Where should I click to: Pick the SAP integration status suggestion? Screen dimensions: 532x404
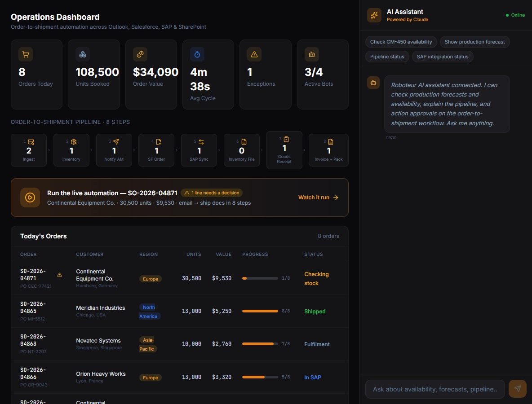point(443,57)
